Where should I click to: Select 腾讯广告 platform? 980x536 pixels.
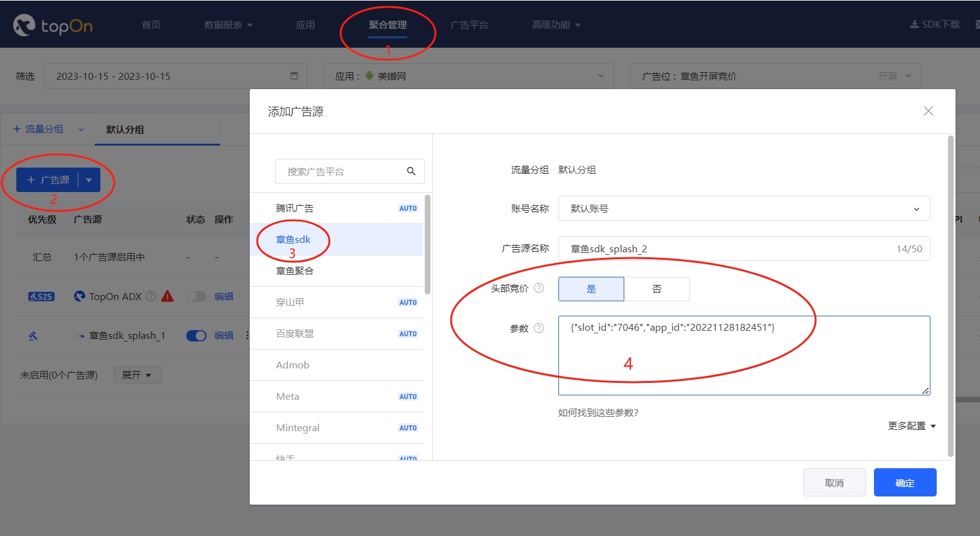337,208
